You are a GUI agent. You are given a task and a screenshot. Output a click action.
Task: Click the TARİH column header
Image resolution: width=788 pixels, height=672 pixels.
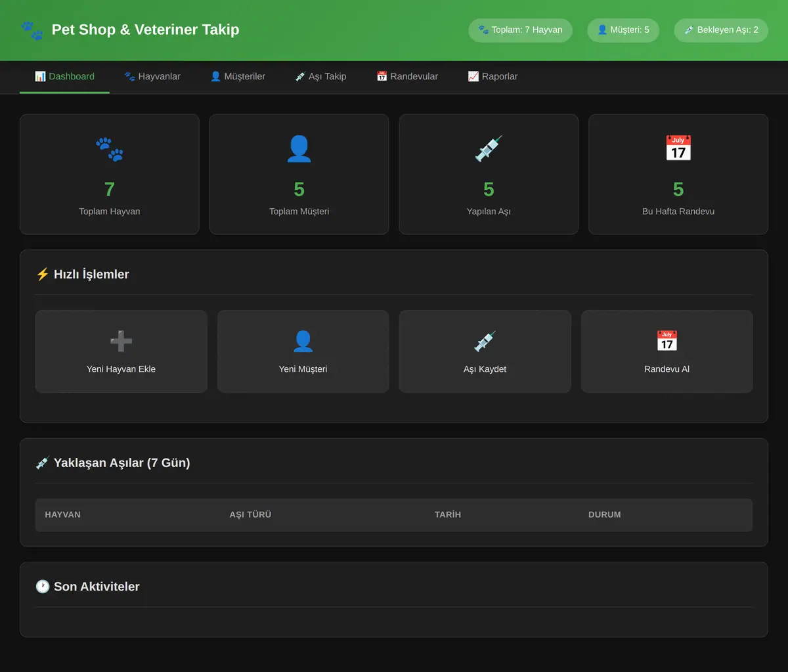pyautogui.click(x=448, y=515)
